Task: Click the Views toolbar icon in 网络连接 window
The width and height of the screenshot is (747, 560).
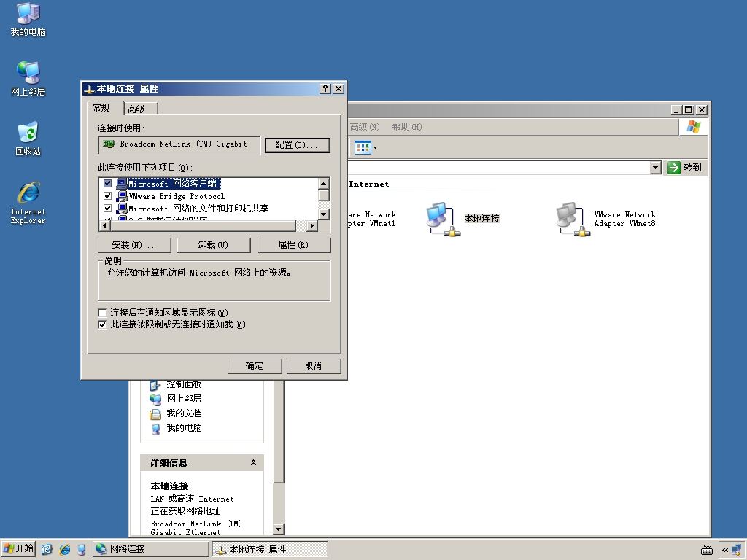Action: (x=363, y=147)
